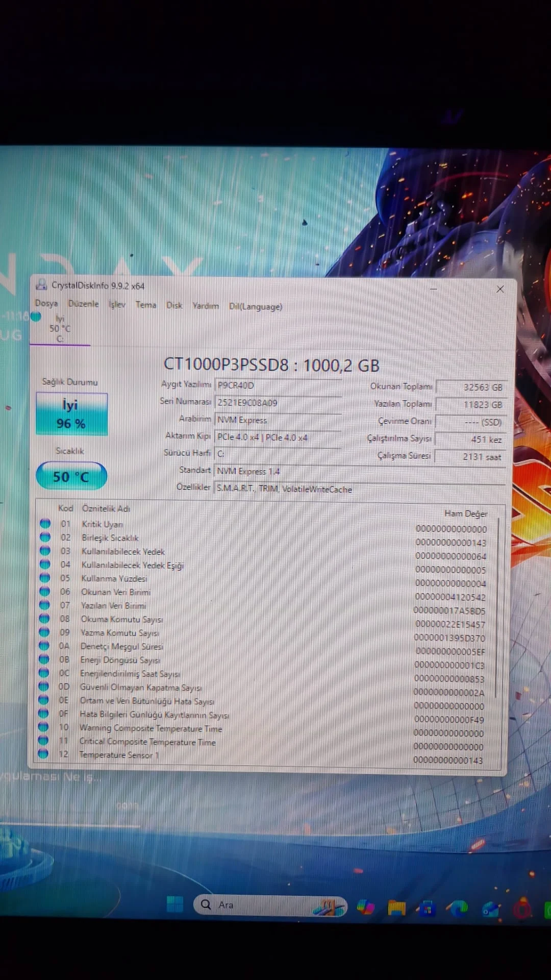Click the CT1000P3PSSD8 drive model heading
The height and width of the screenshot is (980, 551).
tap(271, 365)
